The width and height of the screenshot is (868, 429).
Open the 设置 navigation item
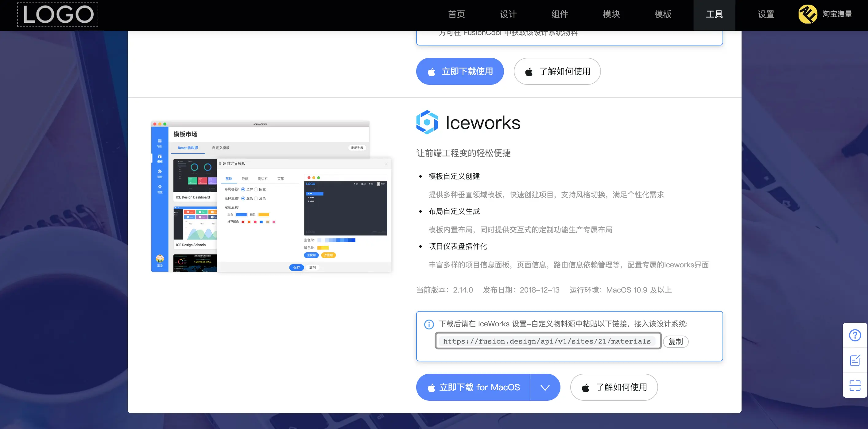click(x=766, y=14)
